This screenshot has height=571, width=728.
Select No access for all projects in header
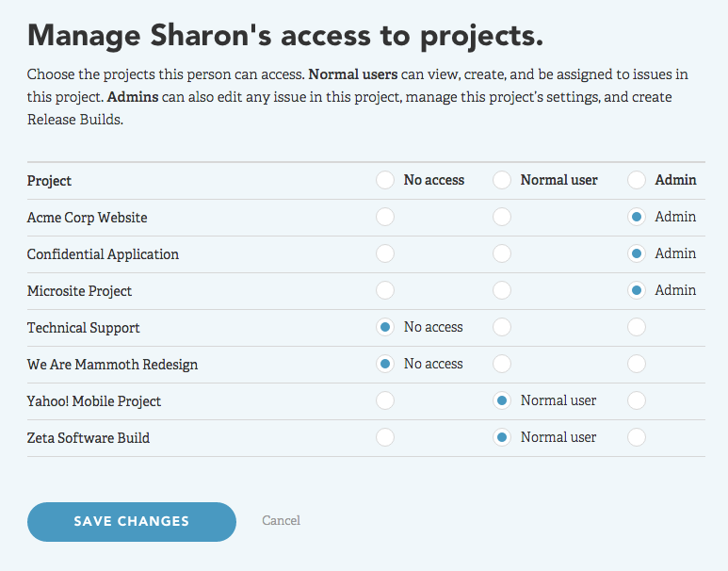coord(384,180)
